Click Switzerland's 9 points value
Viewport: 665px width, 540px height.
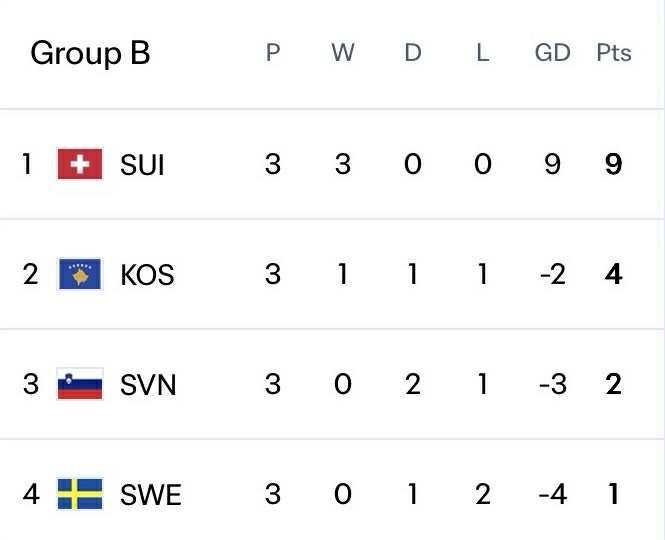613,164
